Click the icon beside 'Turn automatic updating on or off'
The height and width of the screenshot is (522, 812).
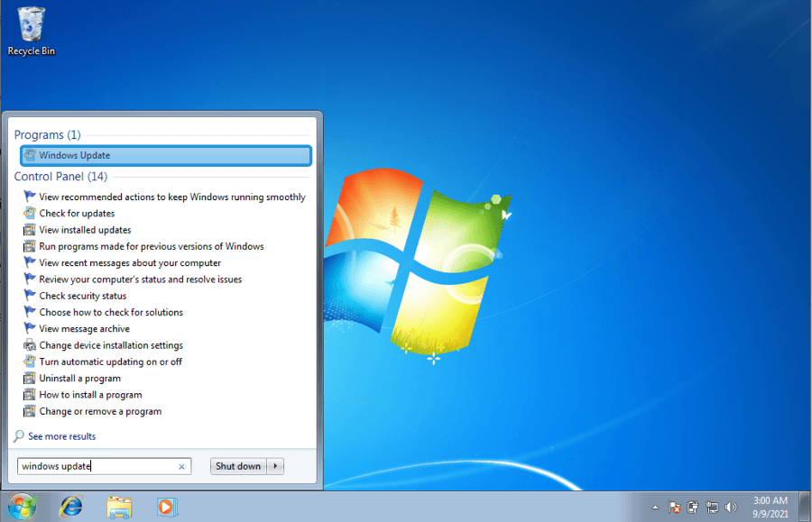tap(30, 362)
